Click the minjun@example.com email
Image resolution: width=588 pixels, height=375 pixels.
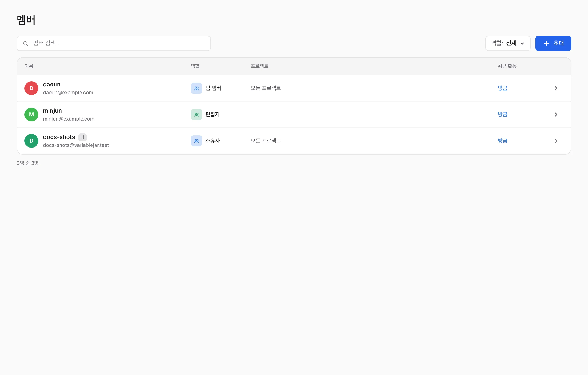69,119
